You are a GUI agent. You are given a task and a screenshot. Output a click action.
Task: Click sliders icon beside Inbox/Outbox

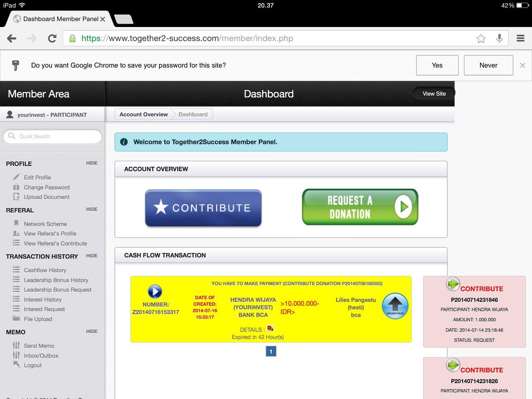point(16,355)
